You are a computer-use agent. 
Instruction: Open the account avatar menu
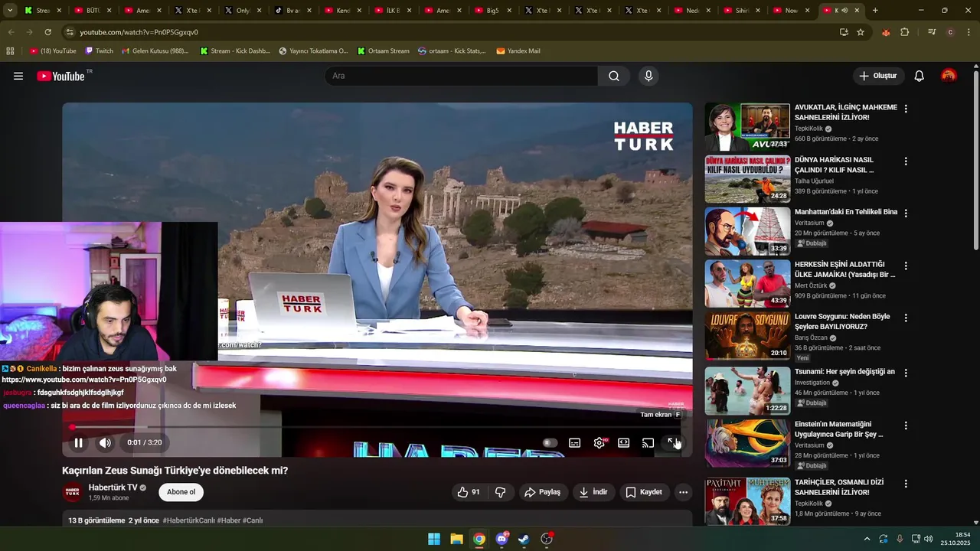(949, 76)
